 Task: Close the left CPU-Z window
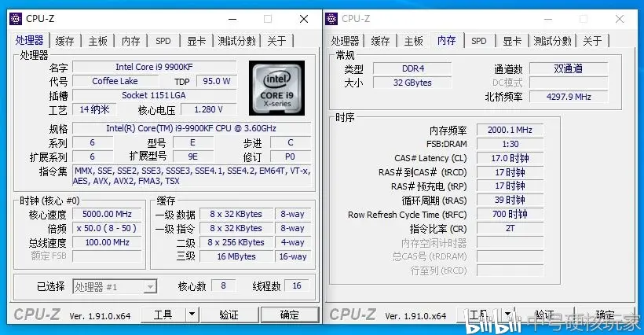pyautogui.click(x=304, y=19)
